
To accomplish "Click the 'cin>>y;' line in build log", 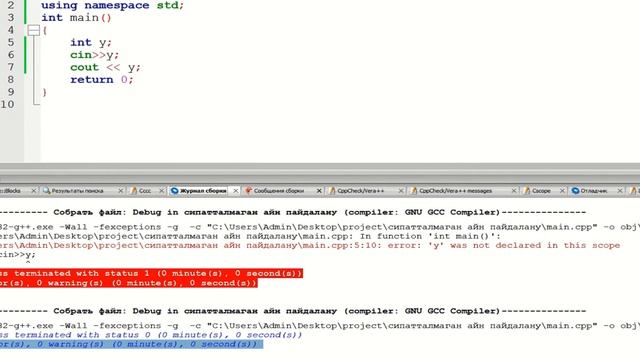I will click(18, 254).
